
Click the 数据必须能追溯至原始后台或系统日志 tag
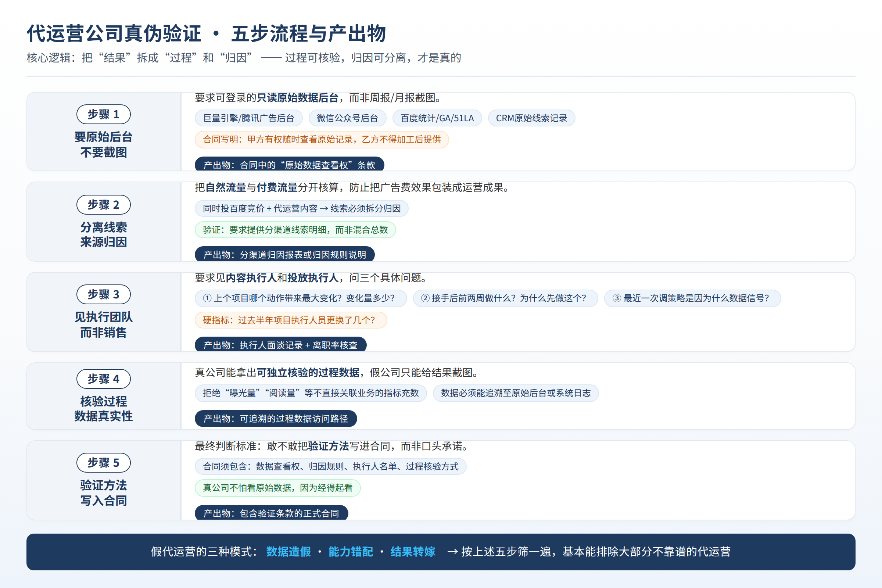[x=516, y=393]
